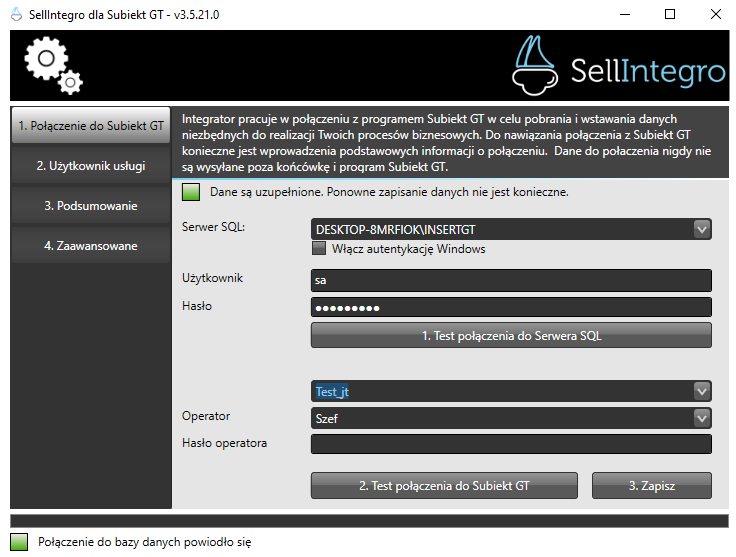Viewport: 736px width, 557px height.
Task: Click the progress bar above status message
Action: (369, 520)
